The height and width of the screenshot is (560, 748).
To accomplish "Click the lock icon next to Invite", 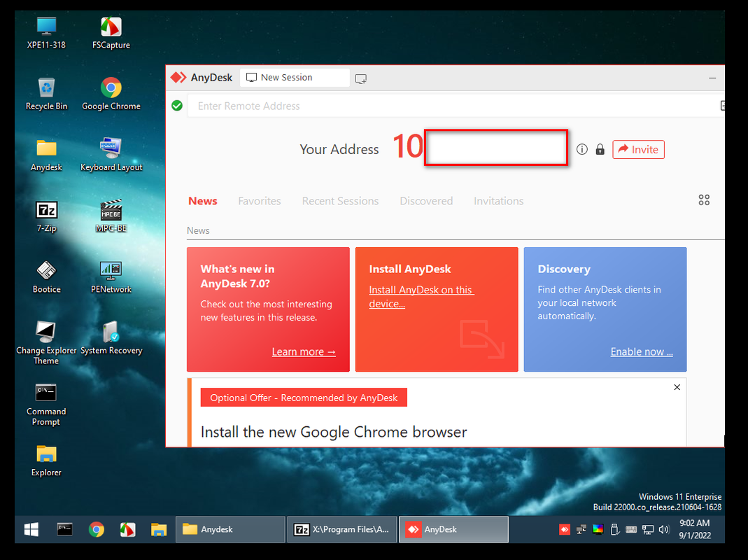I will (600, 149).
